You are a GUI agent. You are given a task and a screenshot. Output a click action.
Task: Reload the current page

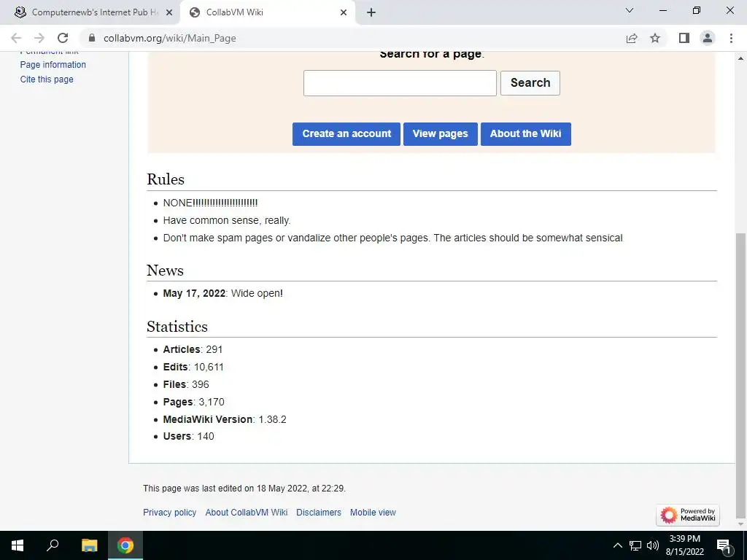click(x=63, y=38)
